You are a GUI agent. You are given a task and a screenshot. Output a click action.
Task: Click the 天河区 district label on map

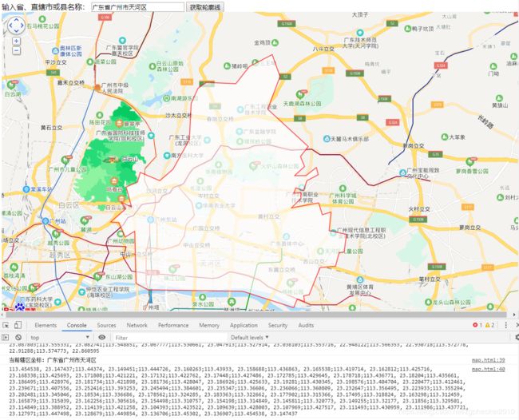click(210, 263)
